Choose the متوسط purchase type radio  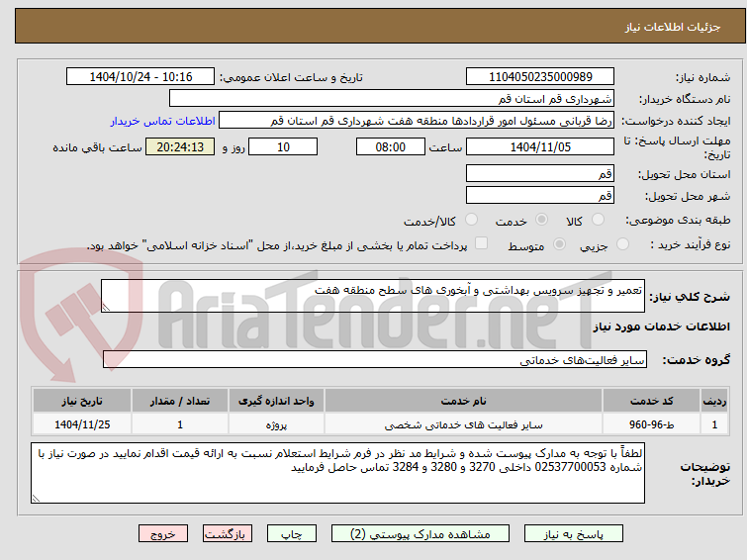pos(559,244)
